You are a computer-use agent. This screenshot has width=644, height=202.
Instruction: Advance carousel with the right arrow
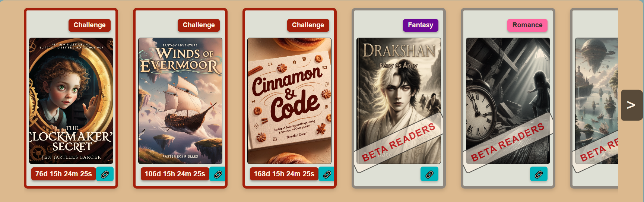pyautogui.click(x=632, y=105)
